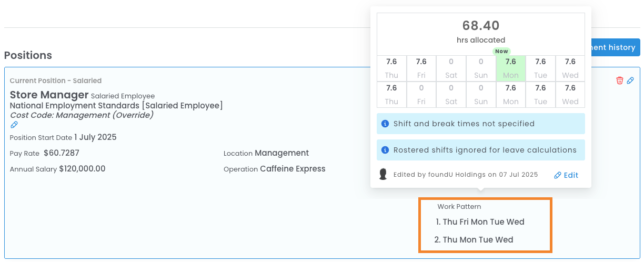The image size is (644, 262).
Task: Click the editor avatar silhouette icon
Action: pos(384,175)
